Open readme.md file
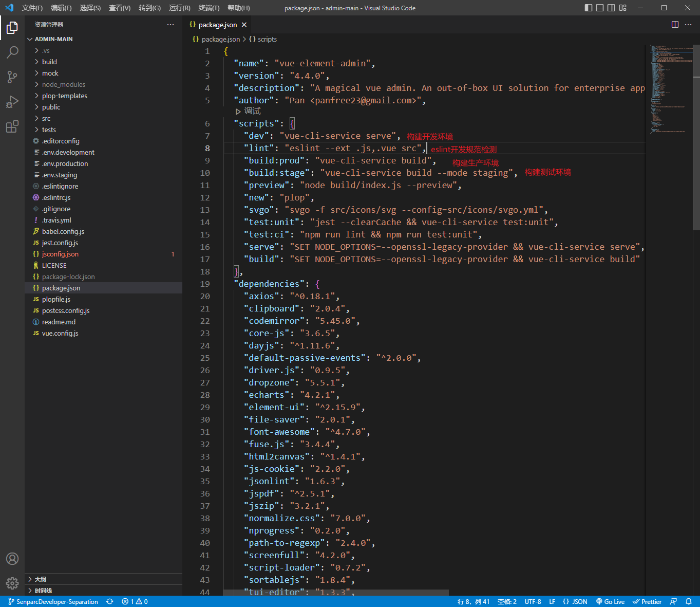The width and height of the screenshot is (700, 607). tap(103, 322)
